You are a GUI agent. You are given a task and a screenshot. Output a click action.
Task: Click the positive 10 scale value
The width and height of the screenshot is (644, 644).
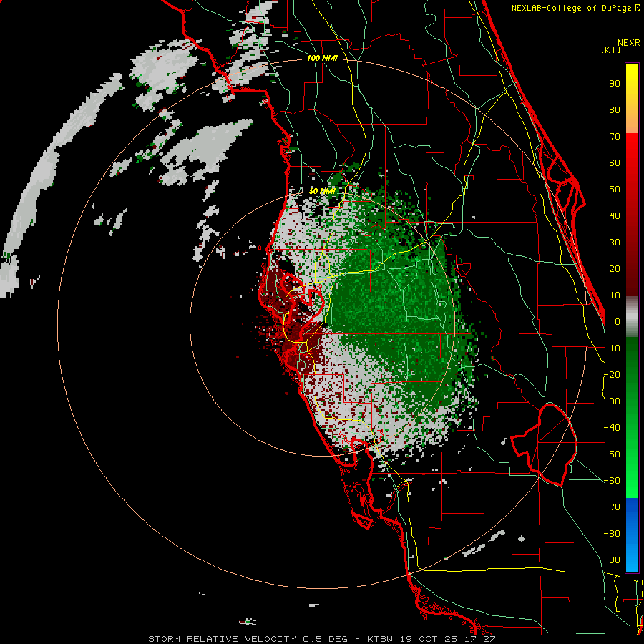615,296
